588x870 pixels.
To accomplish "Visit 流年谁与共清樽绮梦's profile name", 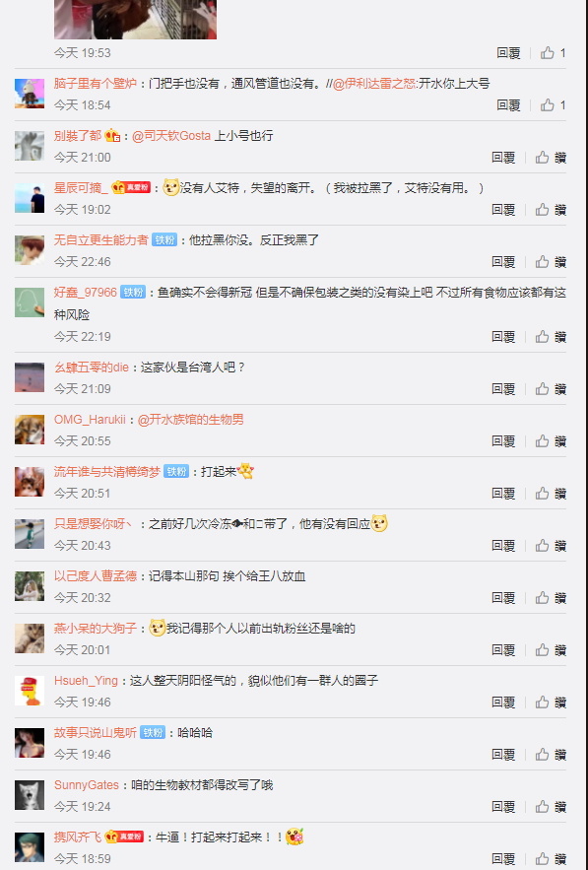I will click(106, 472).
